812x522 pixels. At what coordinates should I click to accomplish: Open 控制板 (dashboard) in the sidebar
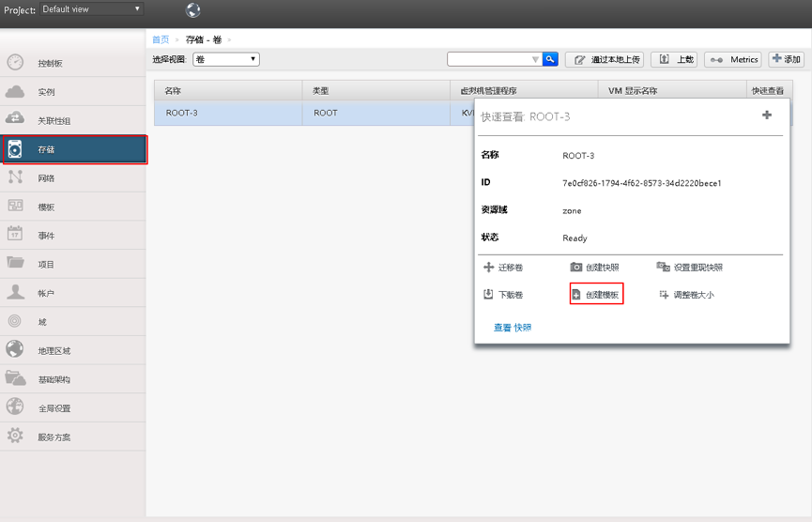tap(51, 64)
